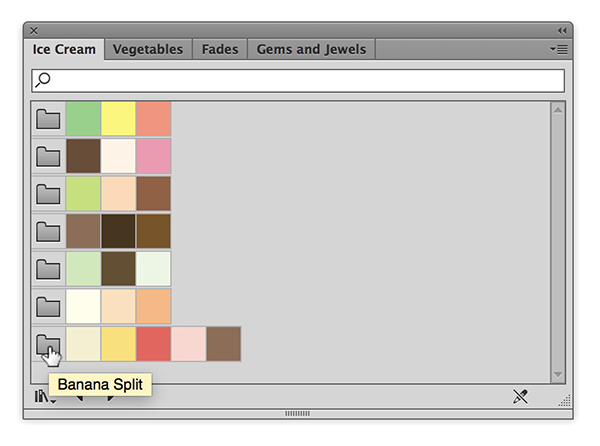Pick the very pale green swatch ending fifth row
The width and height of the screenshot is (600, 446).
click(x=153, y=269)
